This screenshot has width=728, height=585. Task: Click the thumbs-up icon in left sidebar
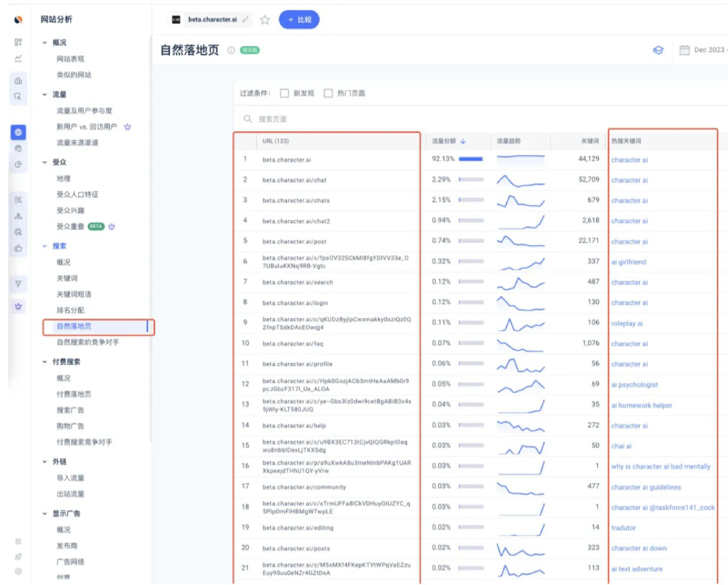coord(18,248)
